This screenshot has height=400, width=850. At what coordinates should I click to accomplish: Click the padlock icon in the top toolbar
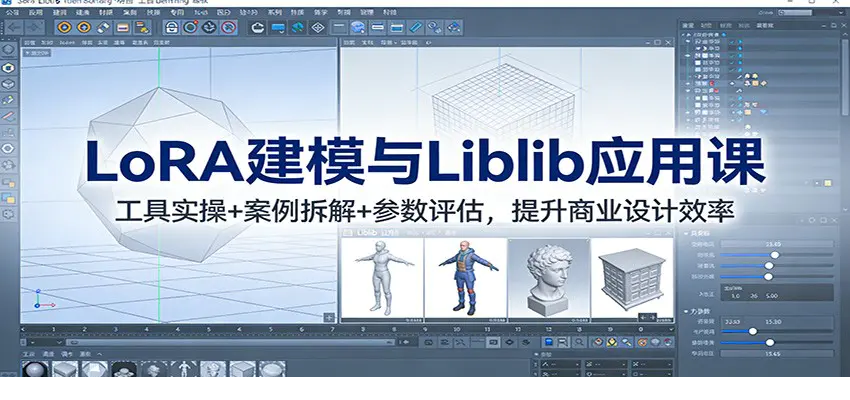[x=171, y=27]
